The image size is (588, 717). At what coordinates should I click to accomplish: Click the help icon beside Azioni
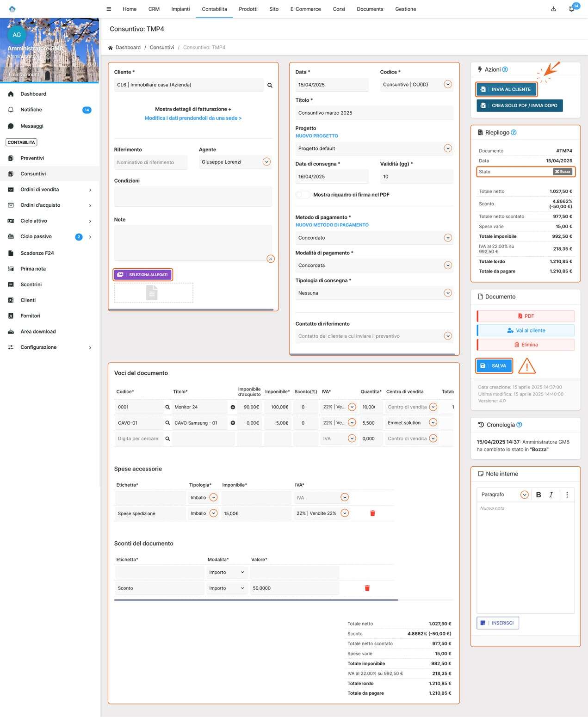click(x=505, y=70)
